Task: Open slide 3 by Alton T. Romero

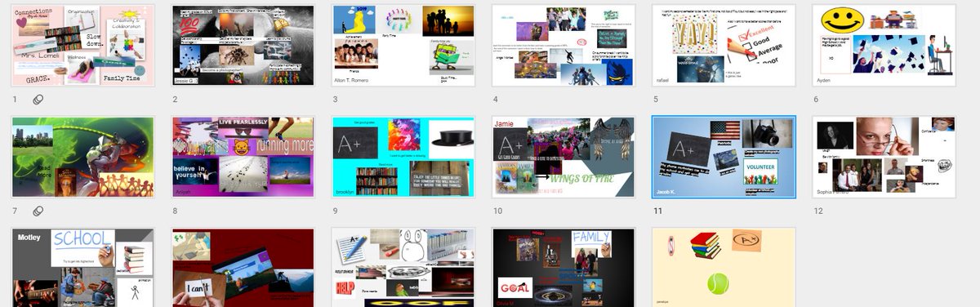Action: click(x=403, y=45)
